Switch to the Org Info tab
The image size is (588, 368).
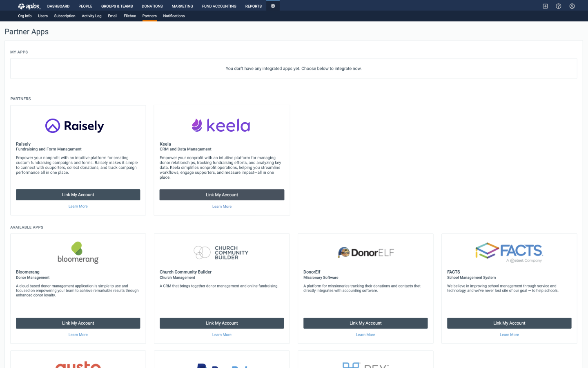[25, 16]
